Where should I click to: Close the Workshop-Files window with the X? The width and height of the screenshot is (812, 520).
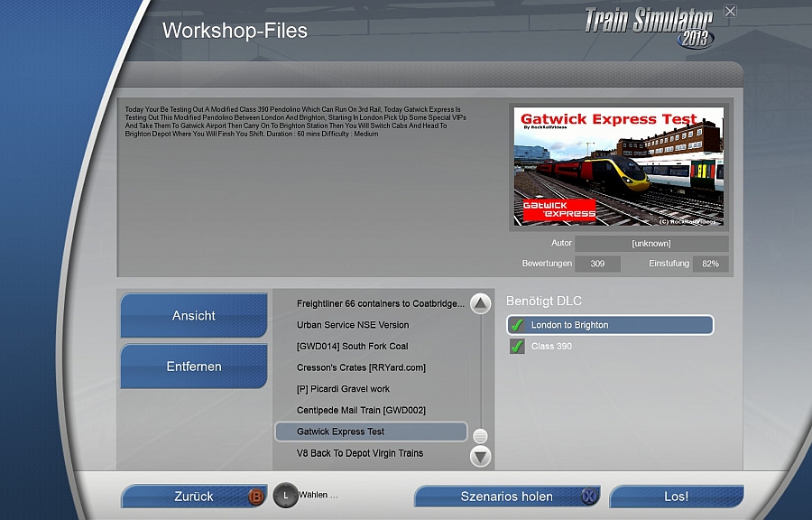730,11
